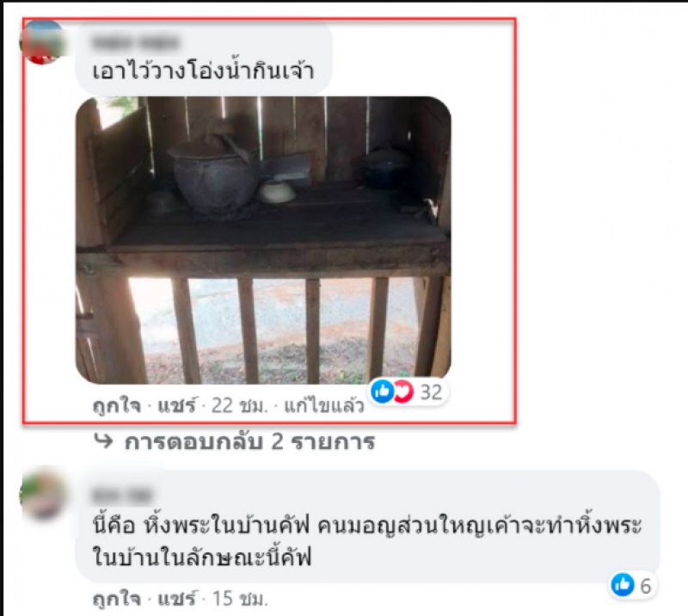Open the reaction count 32
This screenshot has width=688, height=616.
(431, 391)
